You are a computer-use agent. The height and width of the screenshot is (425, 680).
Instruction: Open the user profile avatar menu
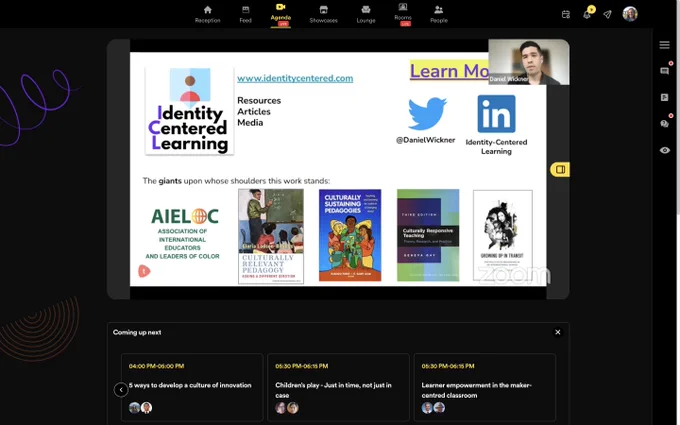[630, 14]
